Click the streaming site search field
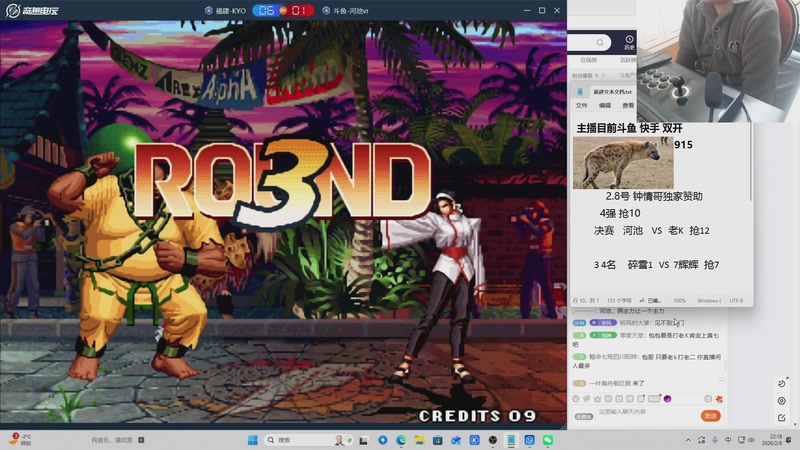The height and width of the screenshot is (450, 800). [589, 42]
